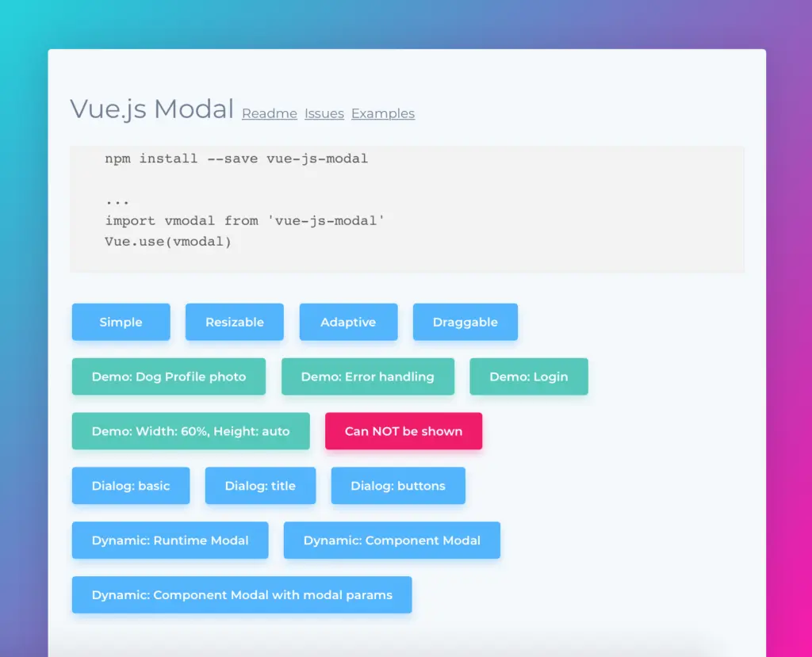Image resolution: width=812 pixels, height=657 pixels.
Task: Launch the Adaptive modal example
Action: click(x=348, y=322)
